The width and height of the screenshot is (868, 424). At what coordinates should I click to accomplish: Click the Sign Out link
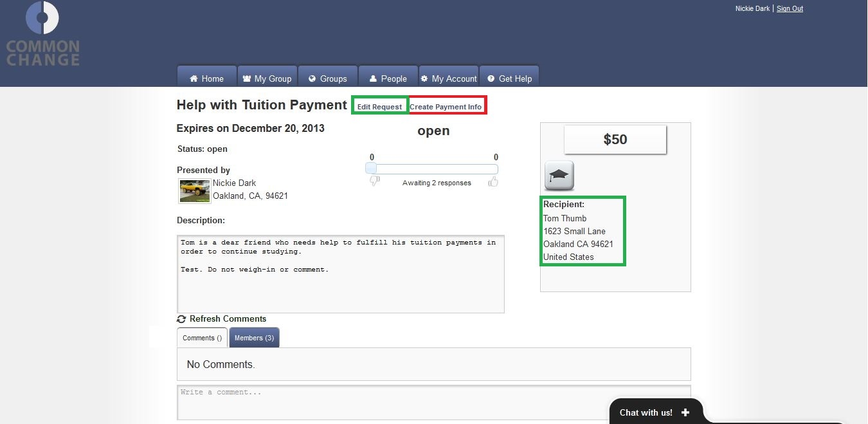[790, 8]
